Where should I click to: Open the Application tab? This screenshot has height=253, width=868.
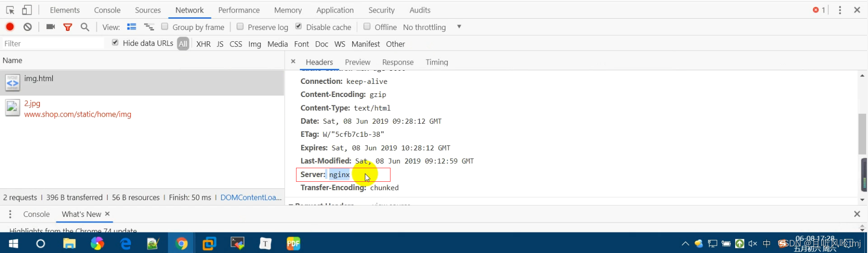tap(335, 10)
